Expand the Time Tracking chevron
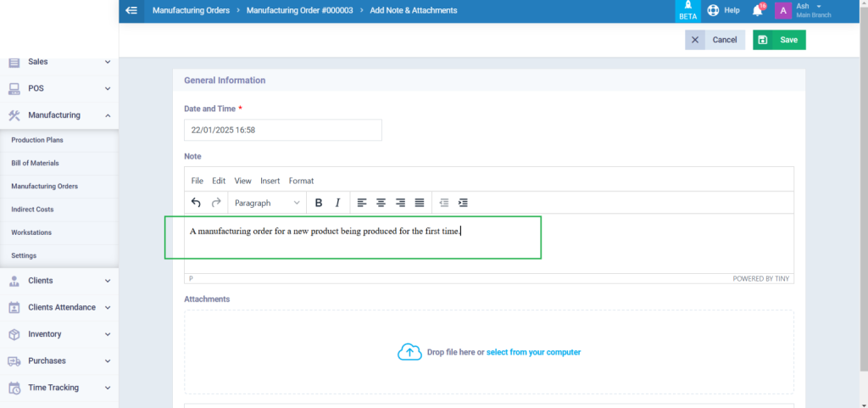This screenshot has height=408, width=868. (x=108, y=388)
